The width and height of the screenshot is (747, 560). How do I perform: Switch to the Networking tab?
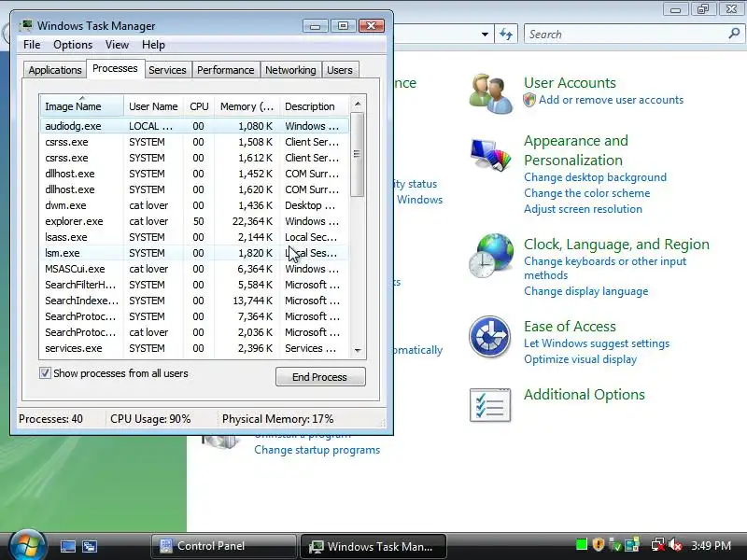coord(290,70)
